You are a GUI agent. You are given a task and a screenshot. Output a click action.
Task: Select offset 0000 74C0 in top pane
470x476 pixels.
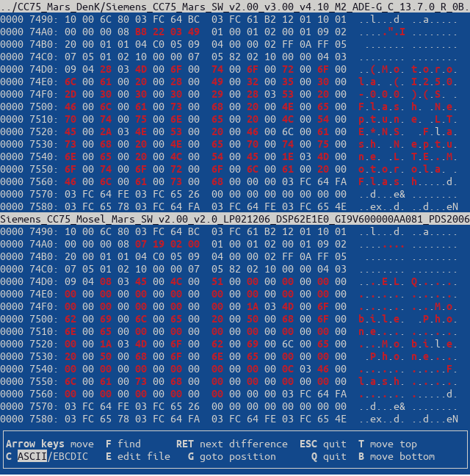pyautogui.click(x=29, y=57)
